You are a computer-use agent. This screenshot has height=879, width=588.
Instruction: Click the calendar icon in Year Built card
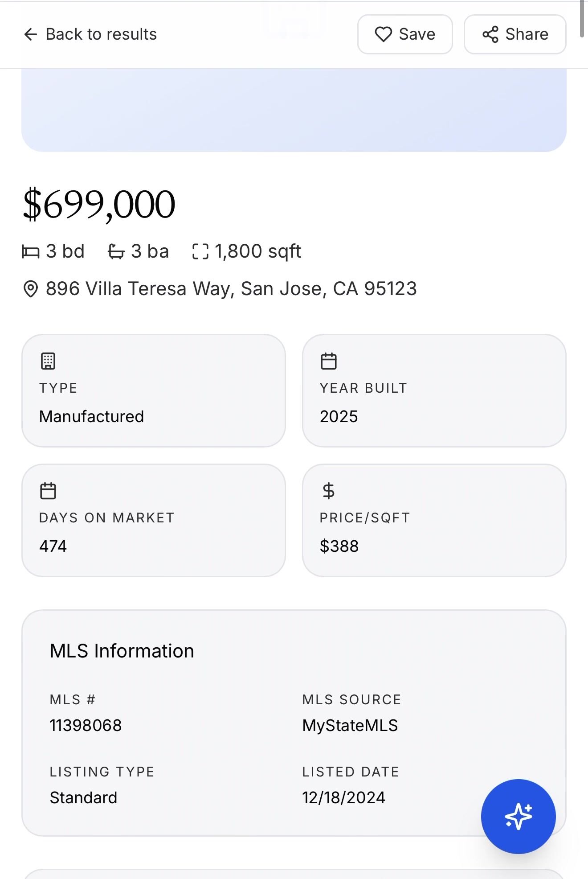pyautogui.click(x=329, y=361)
